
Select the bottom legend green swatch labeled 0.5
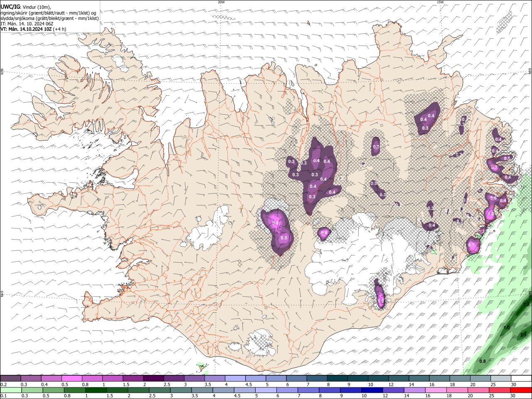click(53, 390)
